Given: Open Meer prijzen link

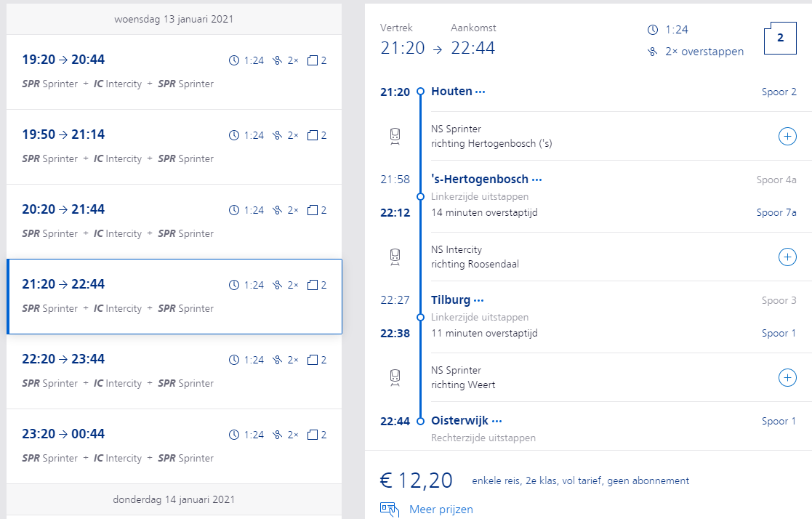Looking at the screenshot, I should pos(441,510).
